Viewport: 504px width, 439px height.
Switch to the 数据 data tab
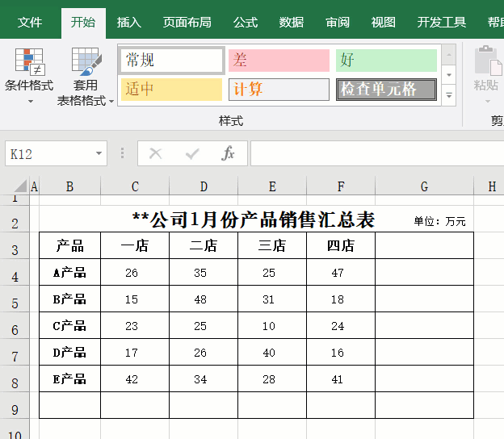click(292, 23)
